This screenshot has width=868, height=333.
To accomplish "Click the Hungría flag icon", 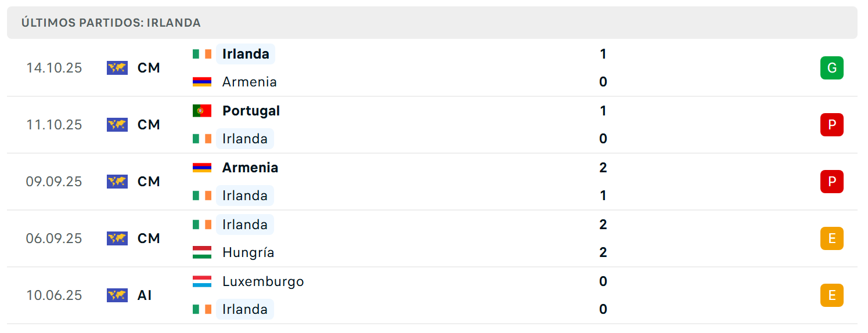I will (202, 252).
